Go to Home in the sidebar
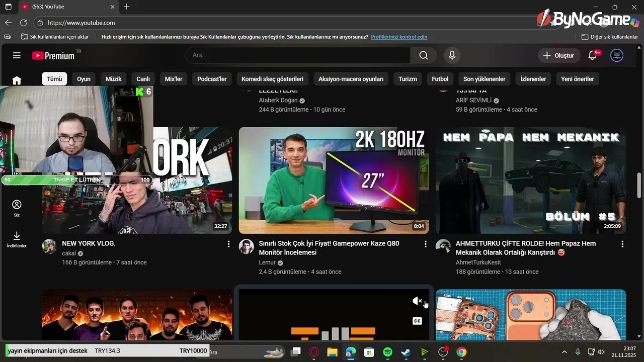 tap(17, 80)
